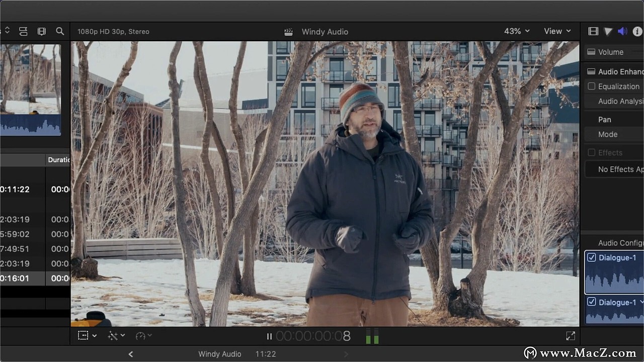Click the Mode parameter row
This screenshot has width=644, height=362.
[614, 134]
